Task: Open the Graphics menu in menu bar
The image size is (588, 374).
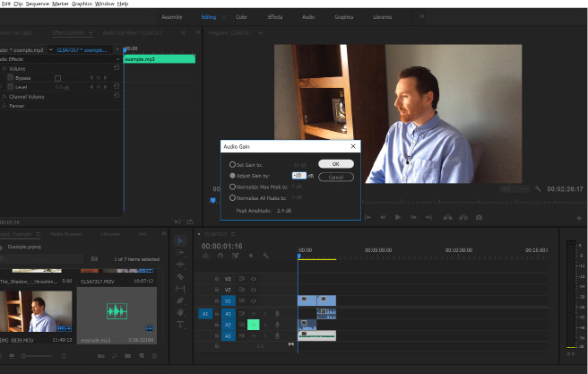Action: 82,4
